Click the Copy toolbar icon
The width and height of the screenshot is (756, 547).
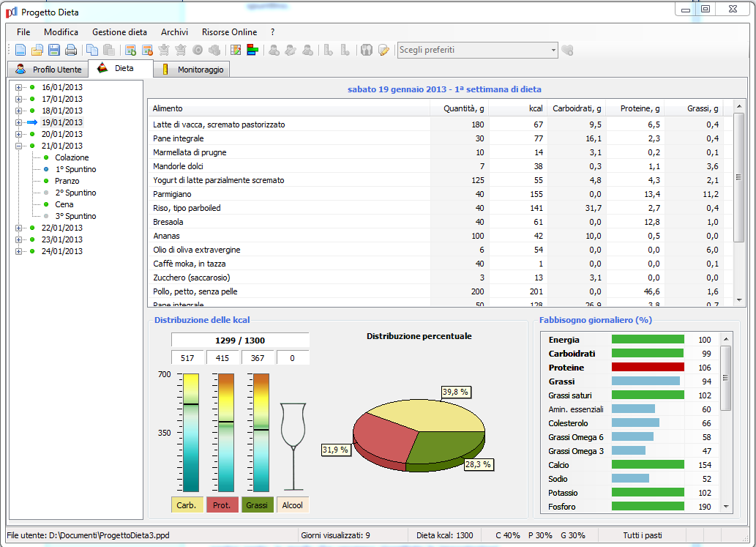92,50
